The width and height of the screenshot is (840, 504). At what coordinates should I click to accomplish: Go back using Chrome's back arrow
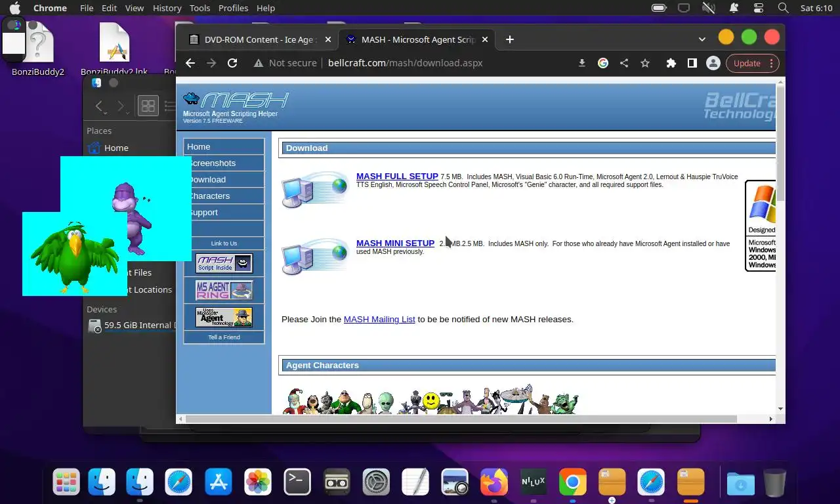coord(190,63)
